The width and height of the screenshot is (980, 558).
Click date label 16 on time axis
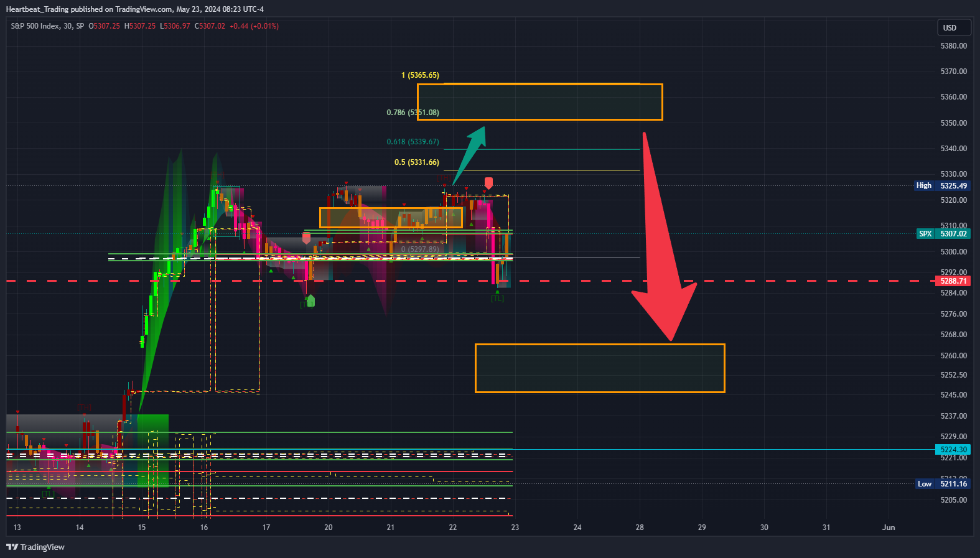click(x=204, y=528)
